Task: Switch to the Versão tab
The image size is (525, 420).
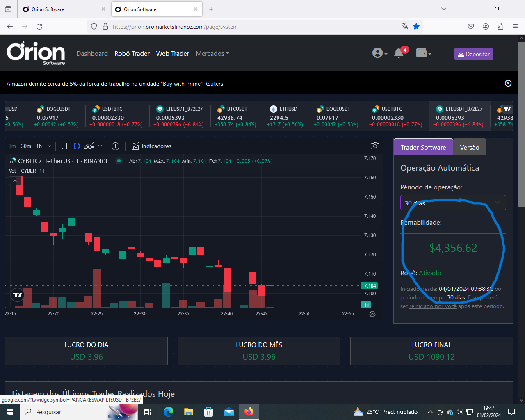Action: (x=469, y=148)
